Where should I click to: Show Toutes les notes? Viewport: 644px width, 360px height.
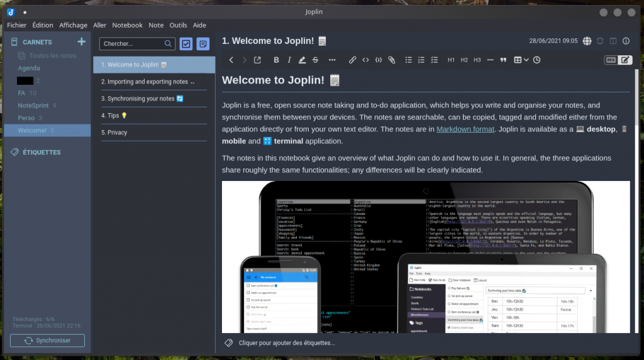(x=53, y=55)
